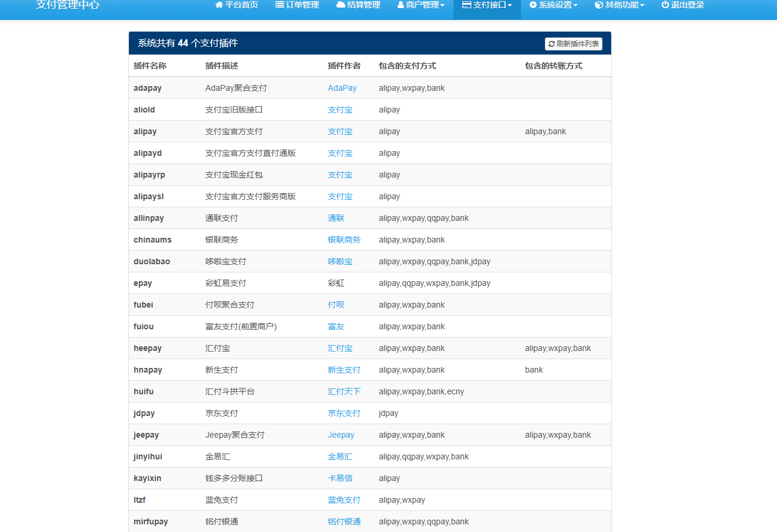Open the 卡易信 author link

[340, 478]
